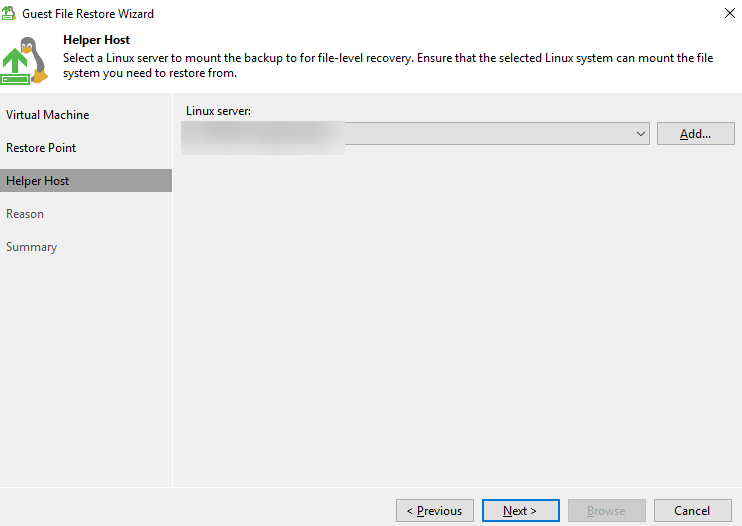Viewport: 742px width, 526px height.
Task: Select the Restore Point step
Action: pyautogui.click(x=41, y=148)
